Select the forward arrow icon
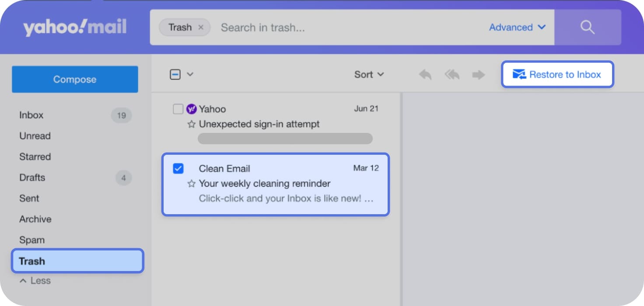Image resolution: width=644 pixels, height=306 pixels. pos(478,74)
